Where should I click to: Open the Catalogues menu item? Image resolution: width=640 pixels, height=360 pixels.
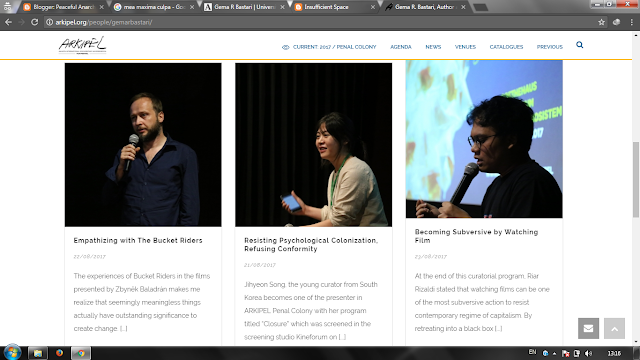point(506,47)
